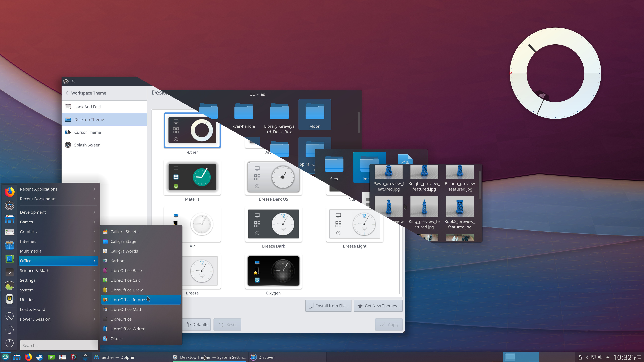
Task: Open the terminal favorite in launcher sidebar
Action: 10,272
